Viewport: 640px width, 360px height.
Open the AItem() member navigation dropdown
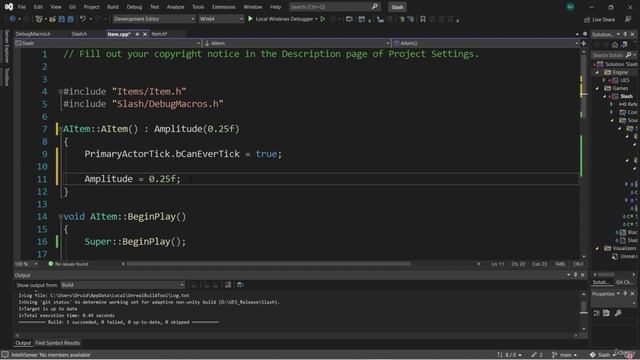point(486,43)
